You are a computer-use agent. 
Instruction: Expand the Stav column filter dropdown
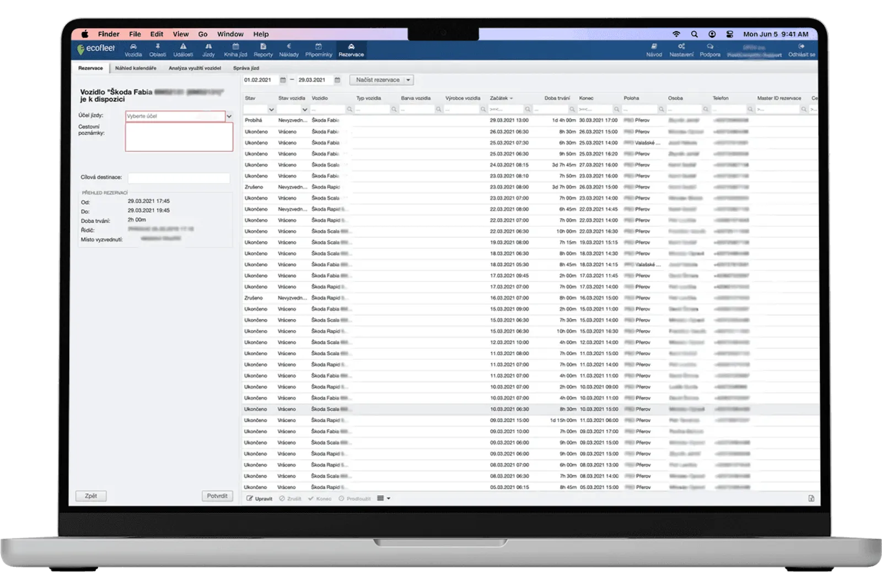(271, 110)
